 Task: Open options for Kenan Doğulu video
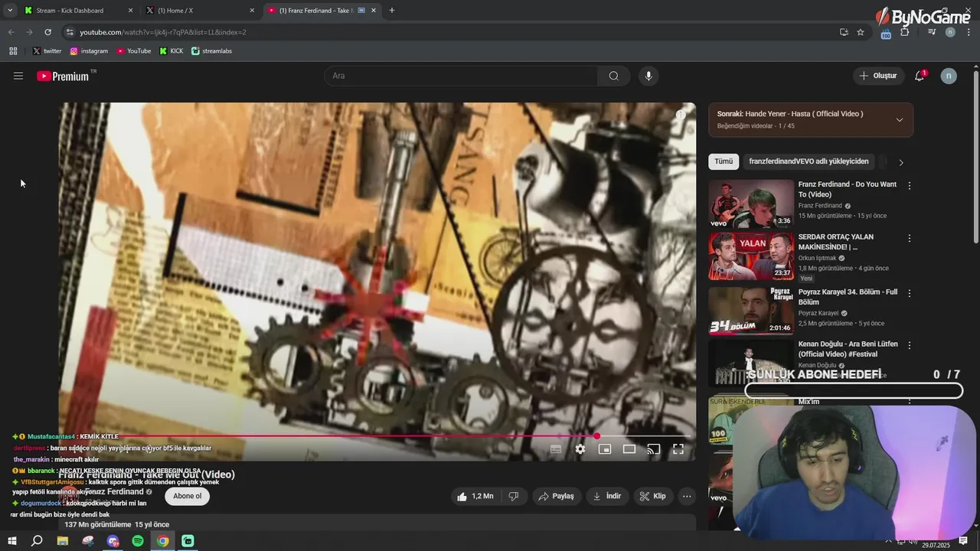coord(910,346)
